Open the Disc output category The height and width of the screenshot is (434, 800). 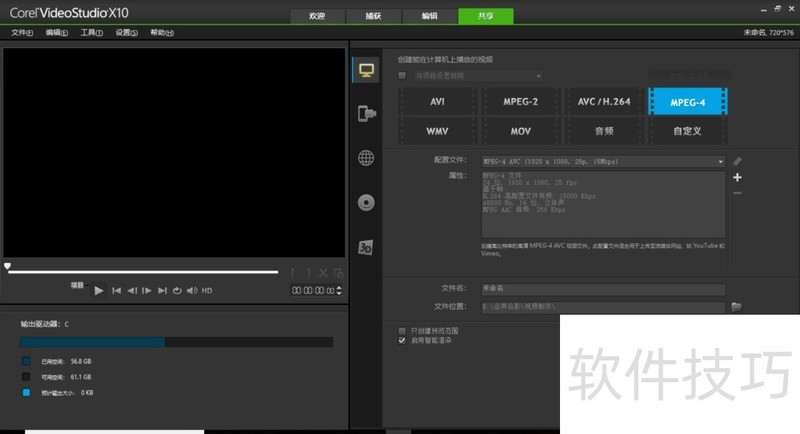366,202
